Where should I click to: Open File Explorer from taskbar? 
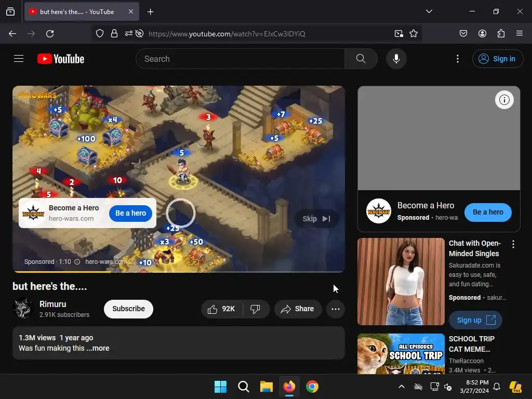(x=267, y=387)
